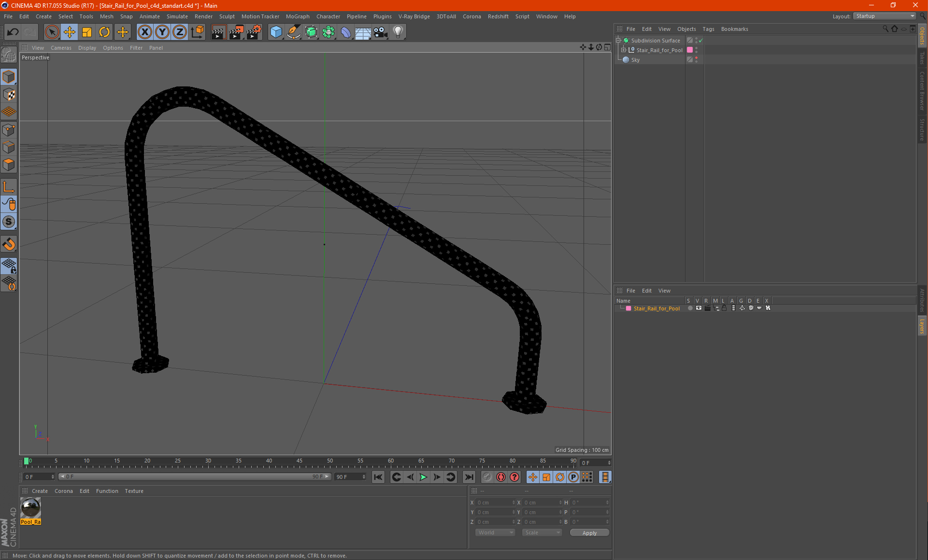Open material manager Texture menu
The width and height of the screenshot is (928, 560).
pyautogui.click(x=134, y=491)
